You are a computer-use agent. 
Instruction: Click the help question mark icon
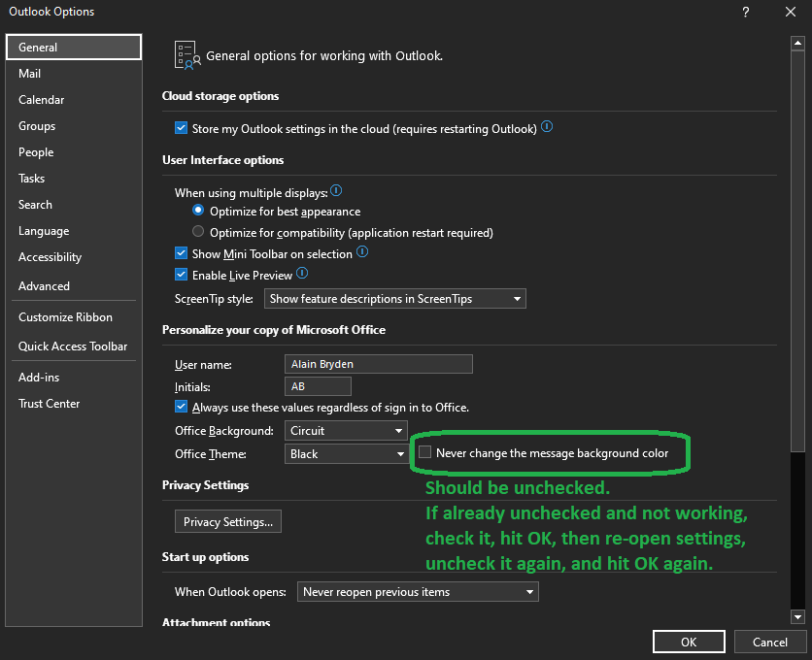pyautogui.click(x=746, y=12)
